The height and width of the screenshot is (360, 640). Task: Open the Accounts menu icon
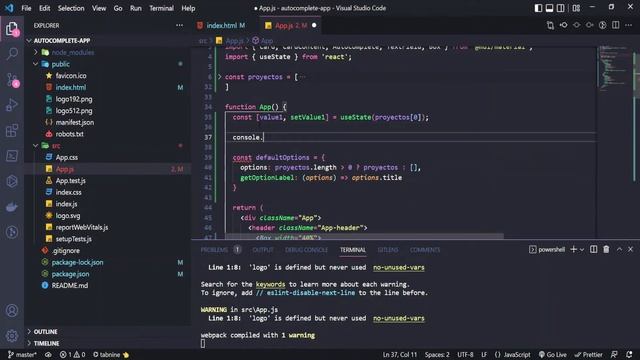pos(12,311)
